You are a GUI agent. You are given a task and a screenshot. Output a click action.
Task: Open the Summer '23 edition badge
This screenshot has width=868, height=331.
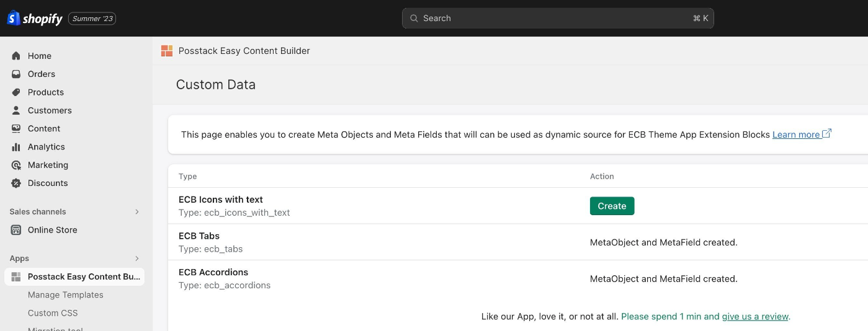92,19
